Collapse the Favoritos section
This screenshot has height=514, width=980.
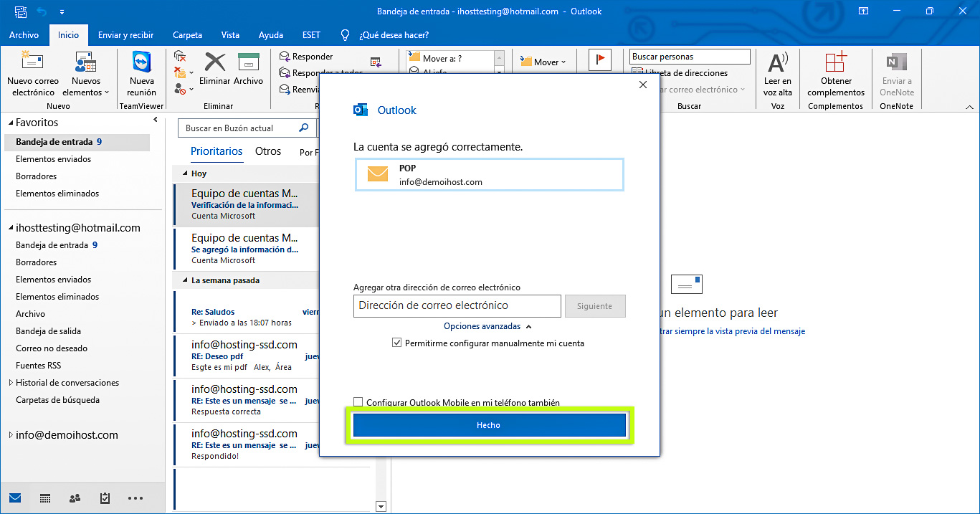tap(11, 123)
